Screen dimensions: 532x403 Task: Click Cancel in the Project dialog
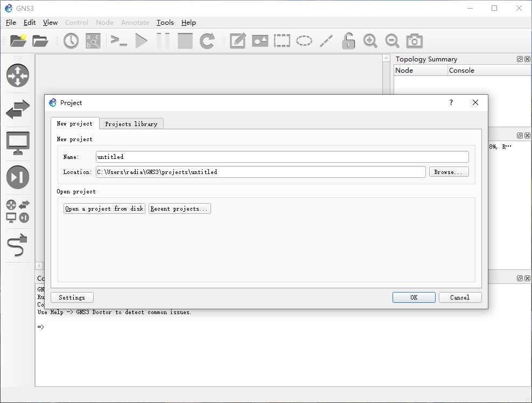coord(460,297)
